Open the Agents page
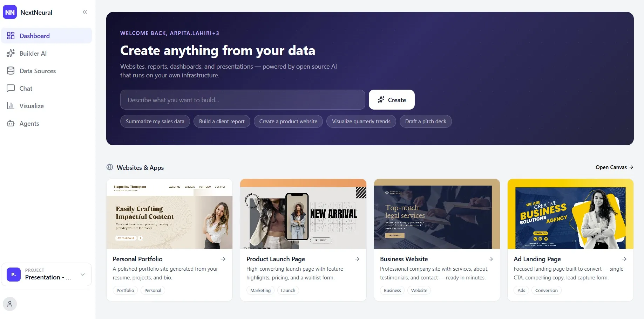The width and height of the screenshot is (644, 319). 47,123
